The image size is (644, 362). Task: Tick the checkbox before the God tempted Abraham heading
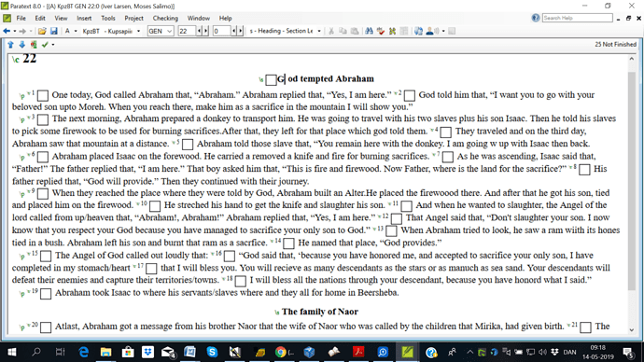(x=271, y=79)
